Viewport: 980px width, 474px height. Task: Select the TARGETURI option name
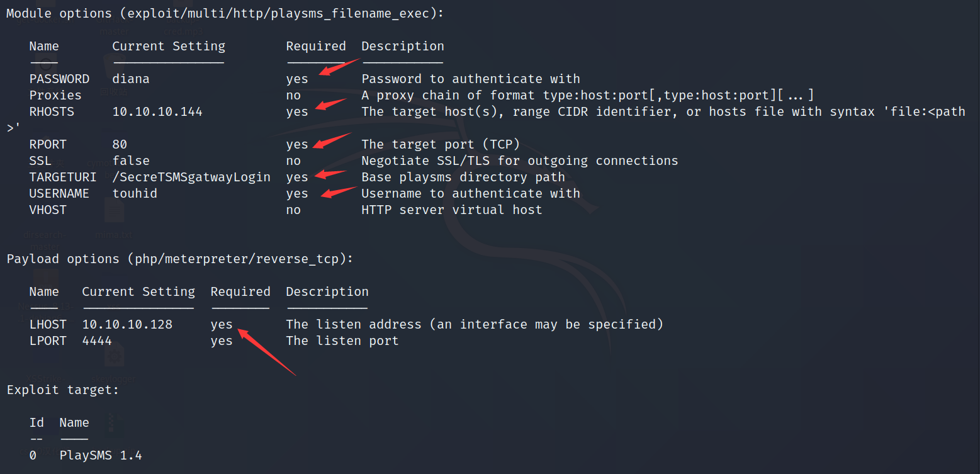point(63,177)
